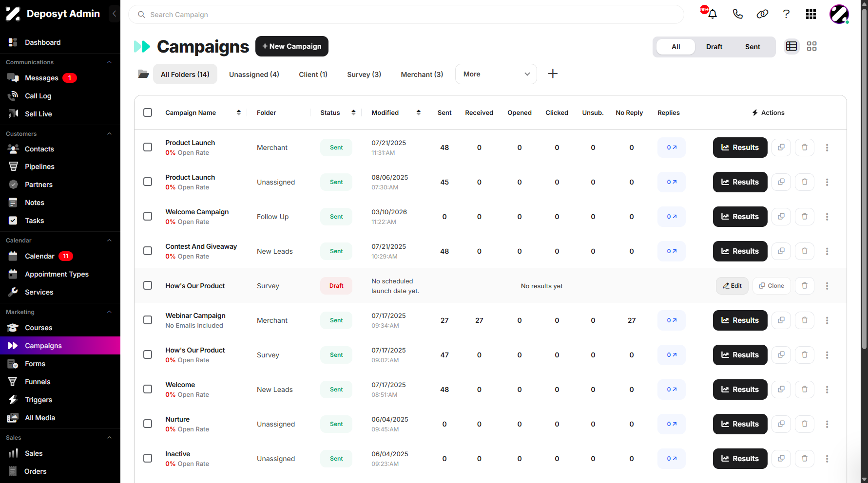Tick the select-all campaigns checkbox
The height and width of the screenshot is (483, 868).
point(148,112)
